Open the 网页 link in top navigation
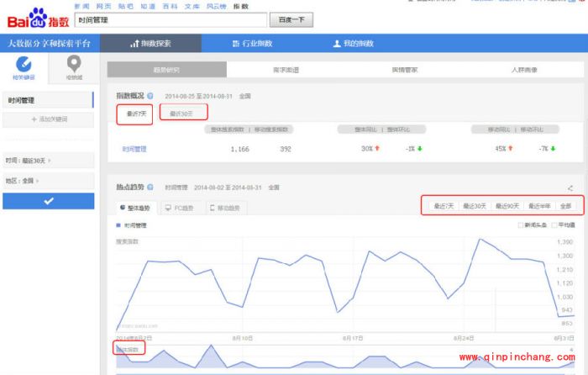Image resolution: width=588 pixels, height=375 pixels. (x=103, y=6)
